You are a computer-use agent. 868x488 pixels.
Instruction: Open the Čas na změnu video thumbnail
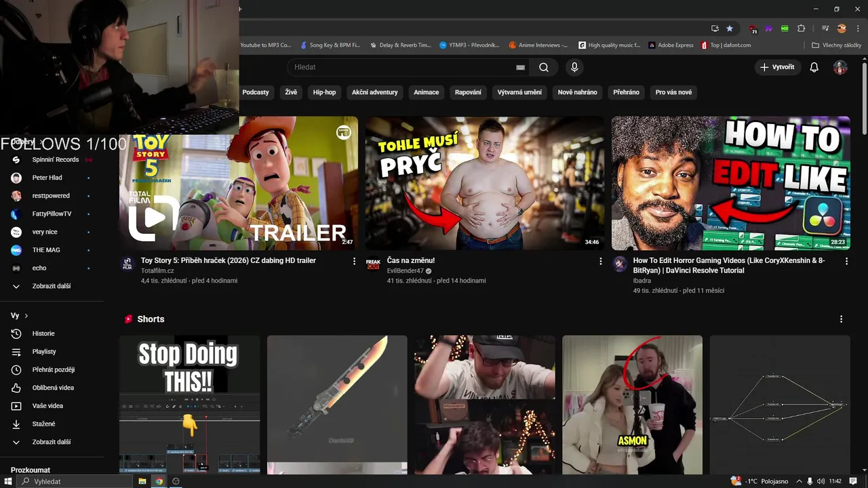484,183
